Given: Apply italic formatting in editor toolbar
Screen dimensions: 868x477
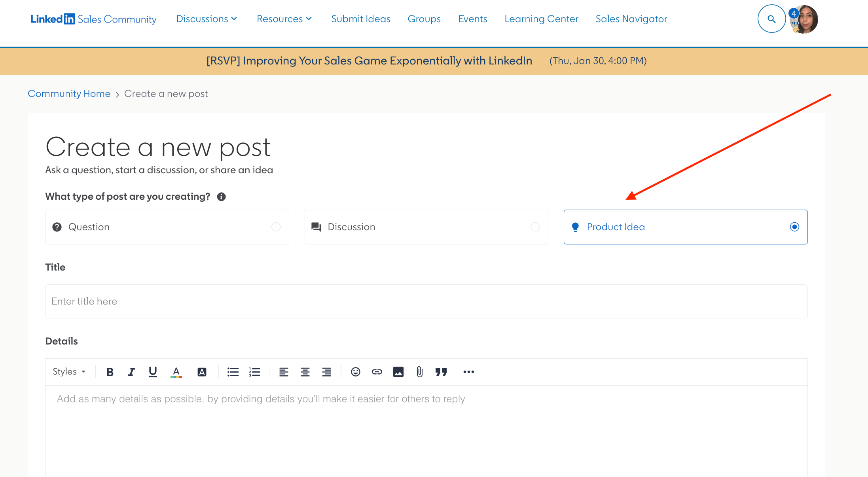Looking at the screenshot, I should (x=131, y=372).
